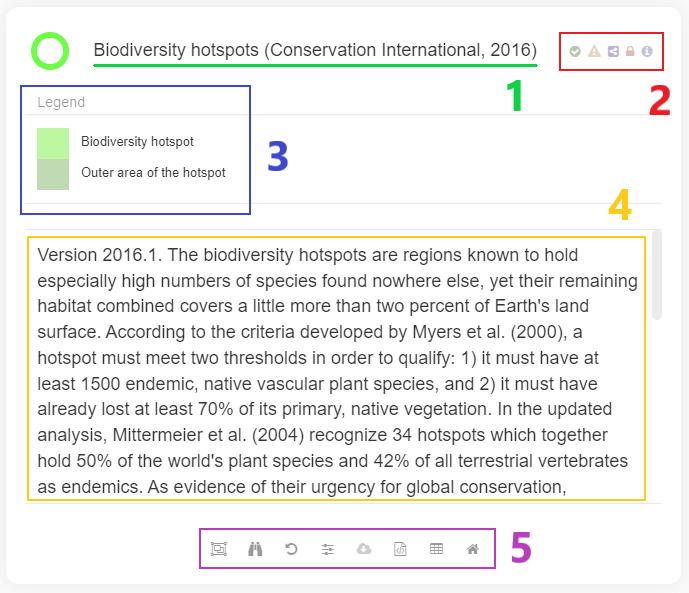Click the cloud download icon

(364, 549)
